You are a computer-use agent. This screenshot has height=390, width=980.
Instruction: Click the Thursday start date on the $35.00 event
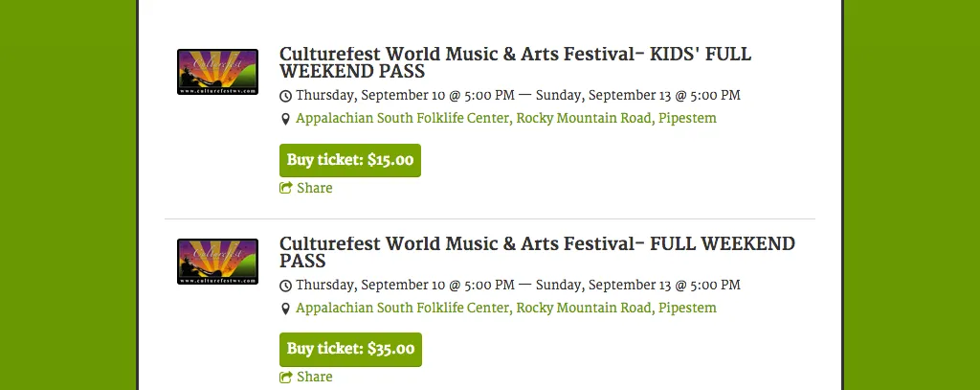406,285
